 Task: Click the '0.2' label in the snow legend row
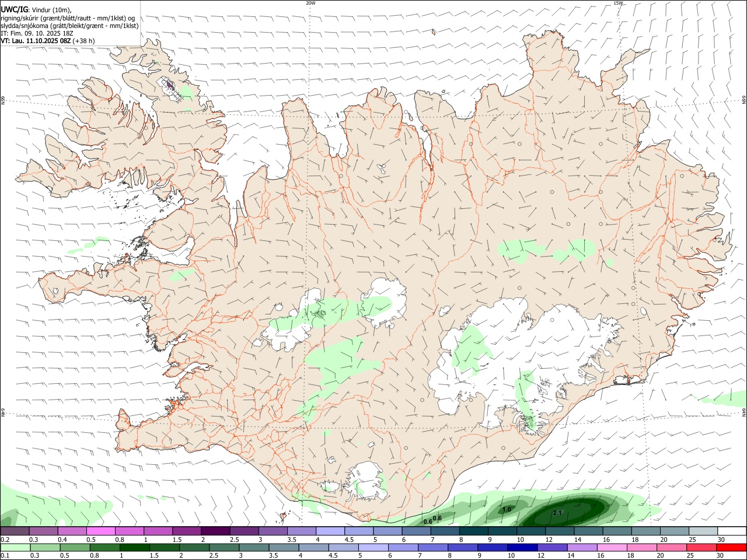point(5,540)
